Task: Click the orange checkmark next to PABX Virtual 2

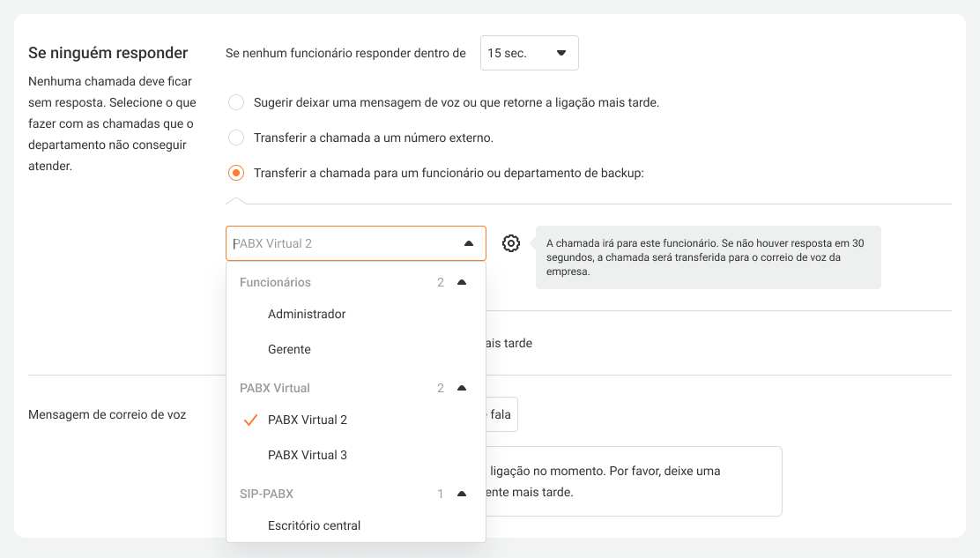Action: click(249, 420)
